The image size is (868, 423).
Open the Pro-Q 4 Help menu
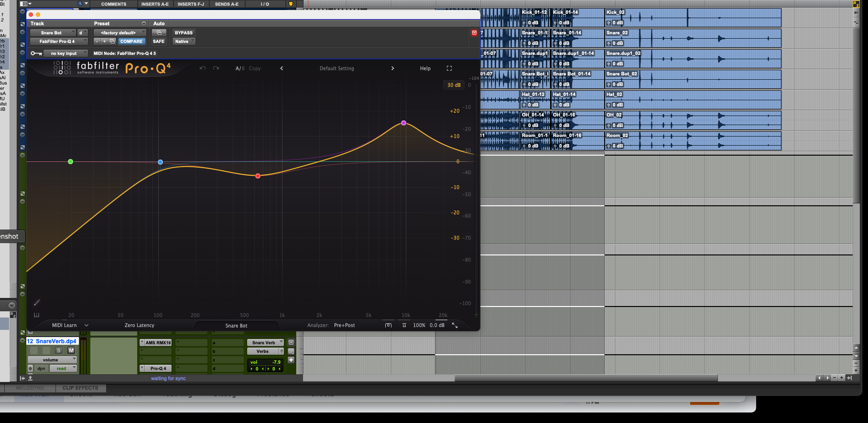click(425, 68)
